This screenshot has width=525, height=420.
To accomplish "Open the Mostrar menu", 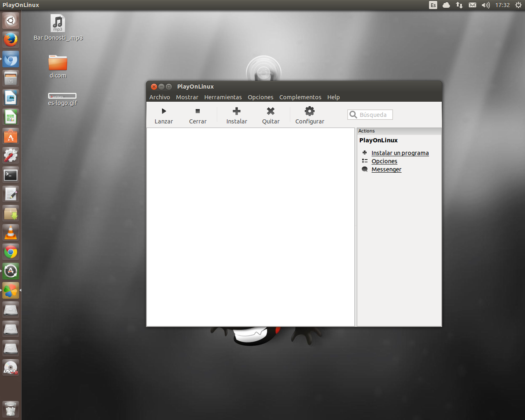I will pos(187,97).
